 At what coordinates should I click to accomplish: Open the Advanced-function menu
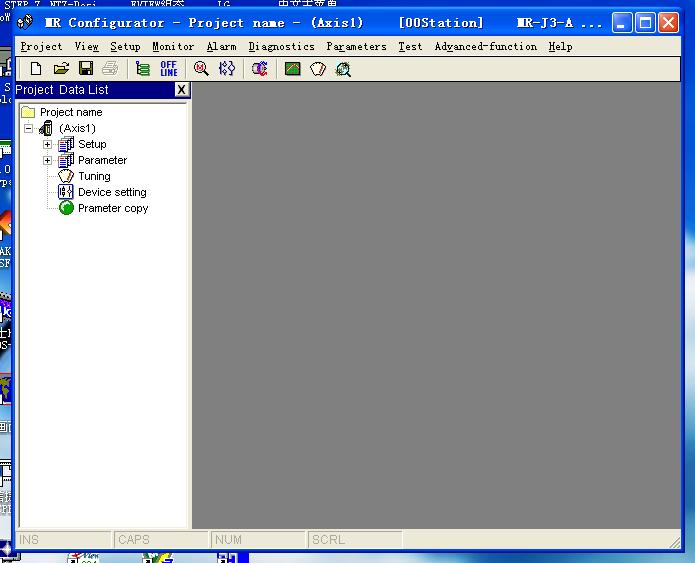485,46
